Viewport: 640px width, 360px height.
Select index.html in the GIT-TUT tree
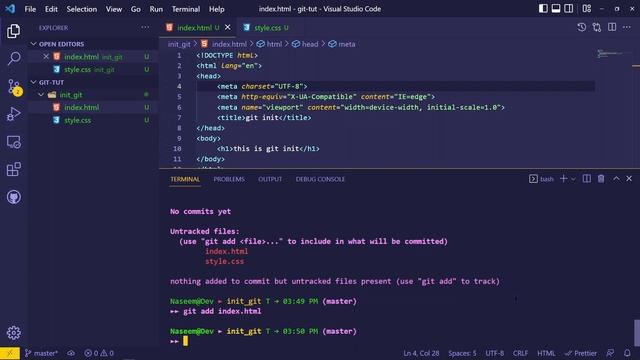(x=93, y=107)
